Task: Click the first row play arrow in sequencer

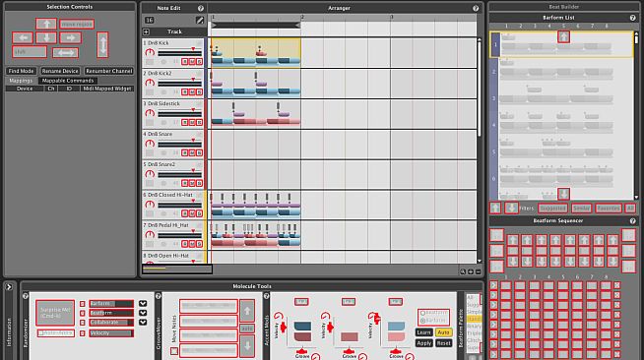Action: 493,285
